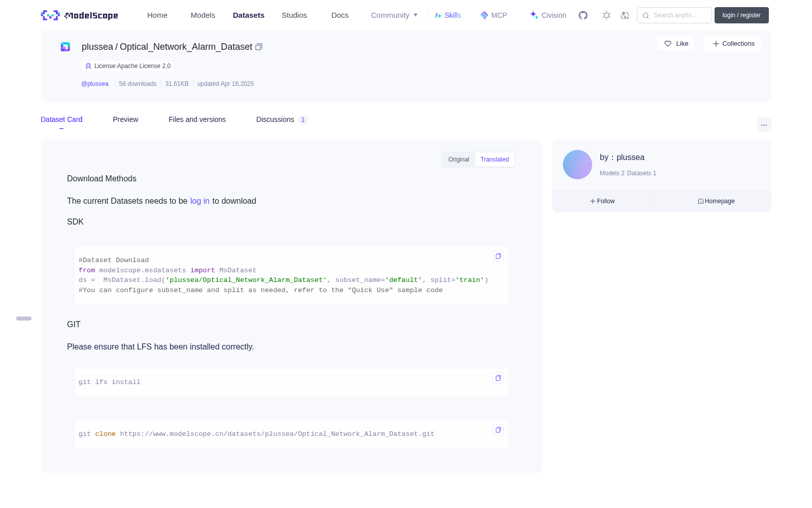Click the '31.61KB' size text
Image resolution: width=812 pixels, height=508 pixels.
click(x=177, y=84)
